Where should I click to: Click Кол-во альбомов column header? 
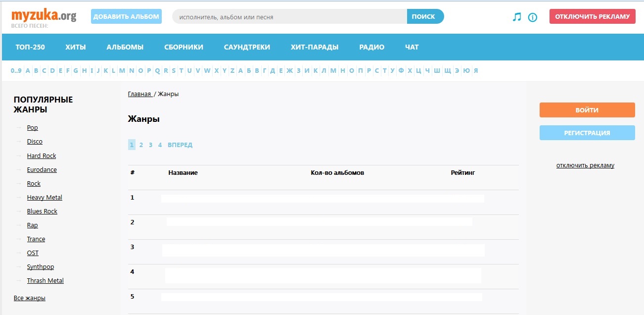337,173
